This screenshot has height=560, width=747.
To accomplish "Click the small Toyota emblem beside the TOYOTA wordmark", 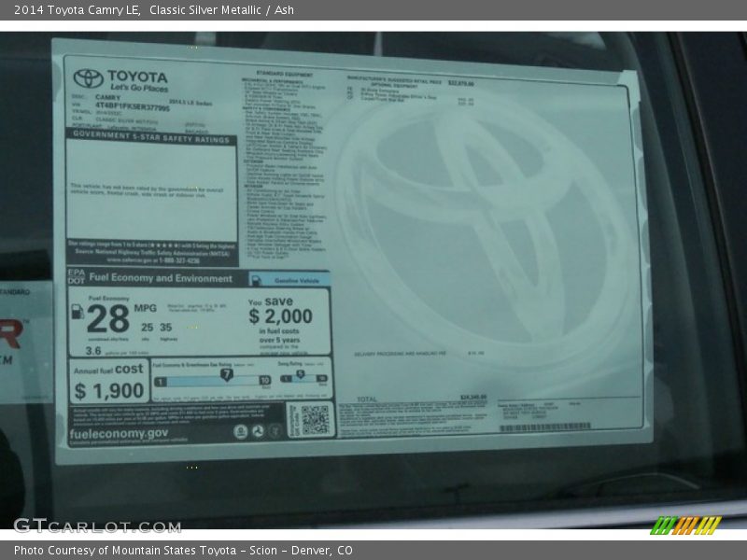I will coord(88,78).
